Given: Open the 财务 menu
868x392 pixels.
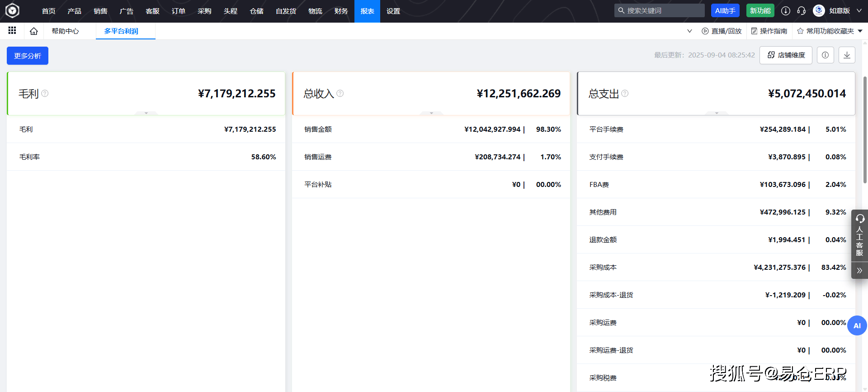Looking at the screenshot, I should 341,11.
